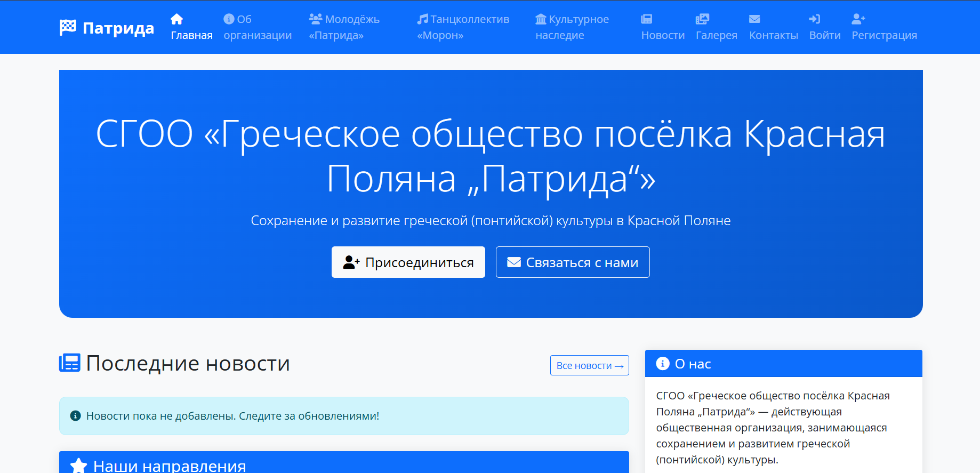Click the people icon beside Молодёжь

316,19
